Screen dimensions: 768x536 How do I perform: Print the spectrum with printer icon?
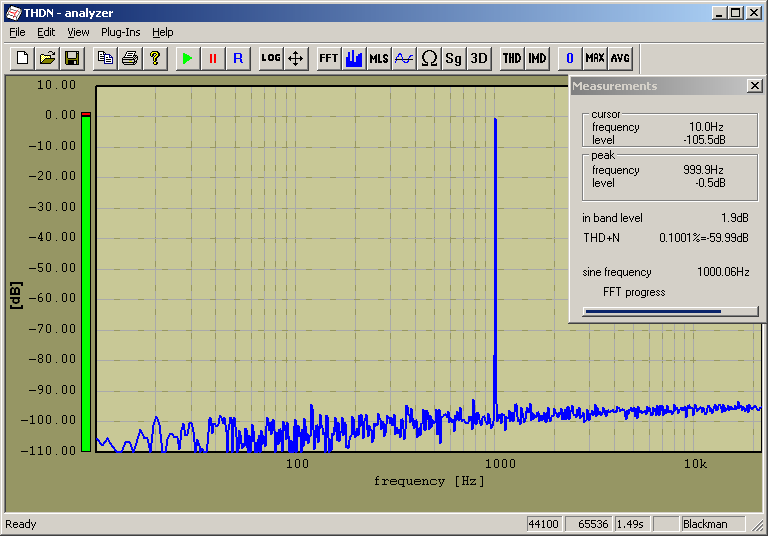[130, 58]
